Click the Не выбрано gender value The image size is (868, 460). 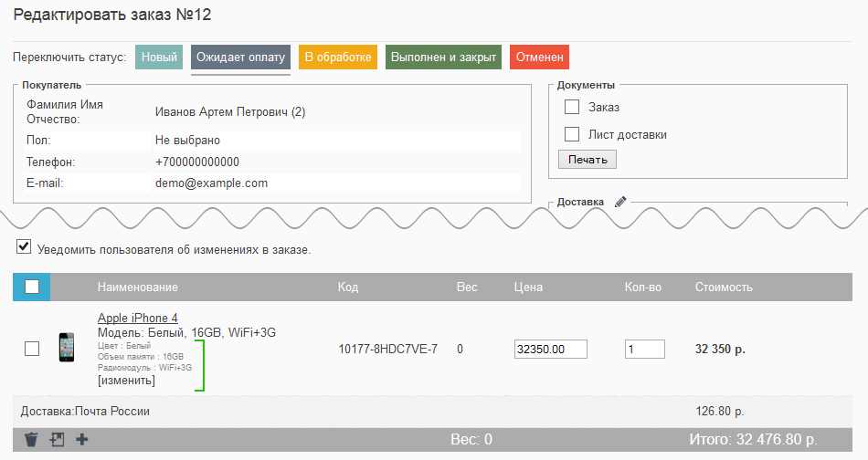click(x=187, y=141)
